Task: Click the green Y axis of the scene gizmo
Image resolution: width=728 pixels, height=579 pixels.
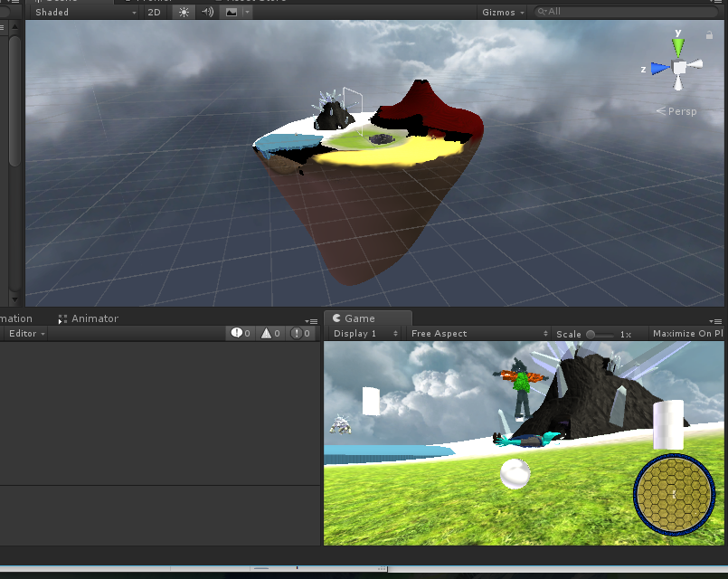Action: pos(677,43)
